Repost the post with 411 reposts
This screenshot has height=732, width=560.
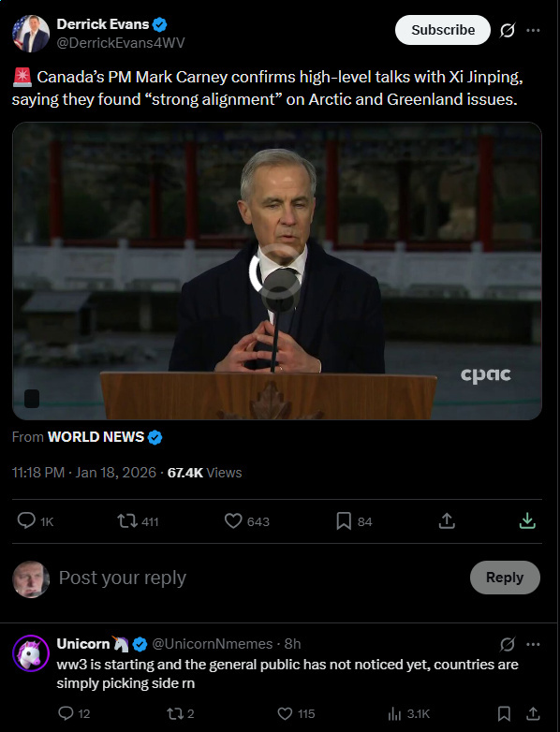click(x=138, y=521)
